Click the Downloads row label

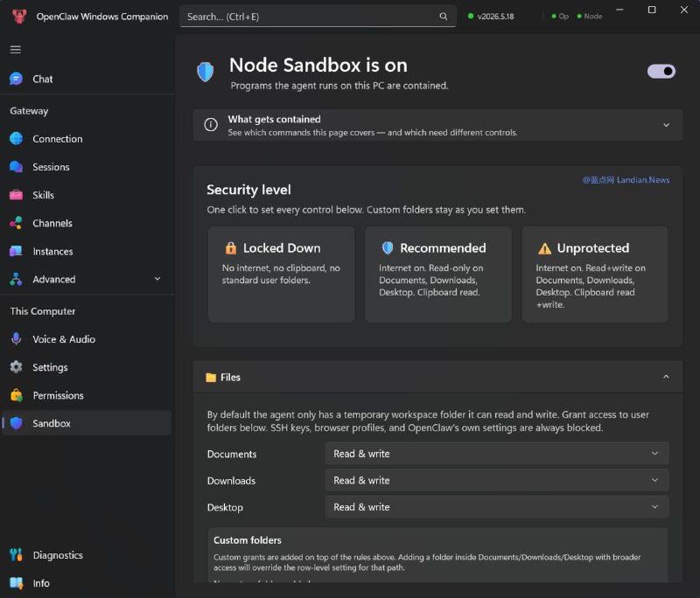231,481
